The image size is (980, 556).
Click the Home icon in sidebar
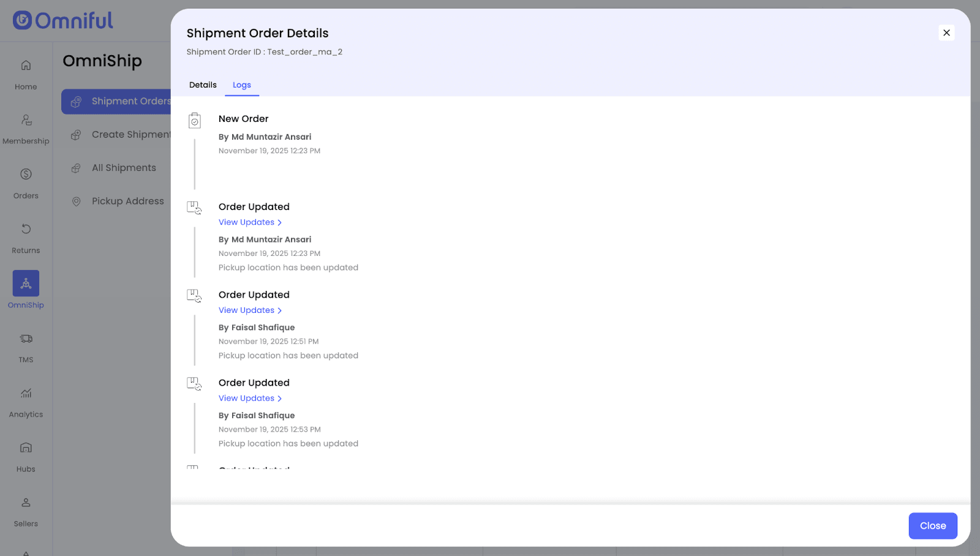[x=26, y=66]
